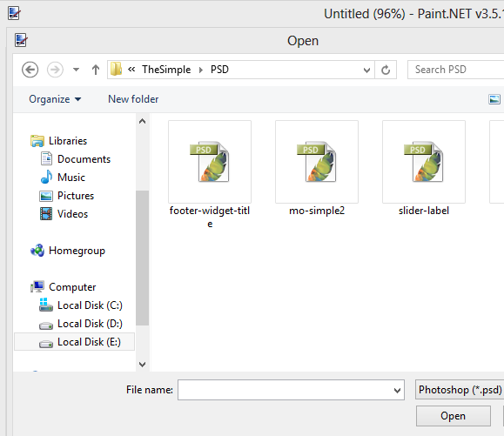Image resolution: width=504 pixels, height=436 pixels.
Task: Click the footer-widget-title file name
Action: point(210,217)
